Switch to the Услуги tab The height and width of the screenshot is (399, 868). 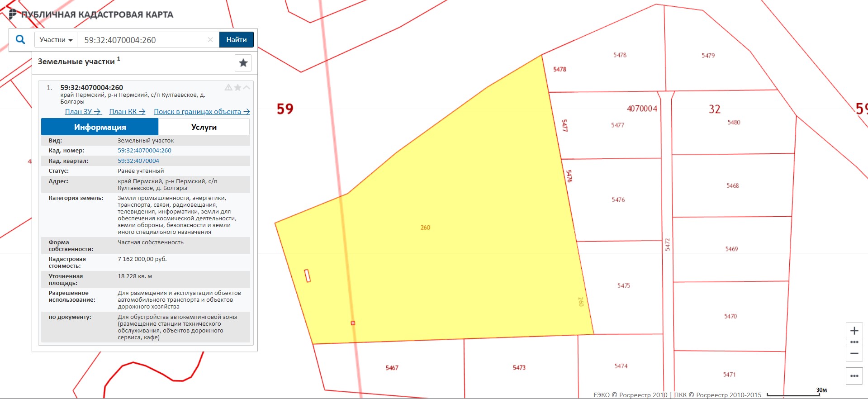pyautogui.click(x=204, y=127)
